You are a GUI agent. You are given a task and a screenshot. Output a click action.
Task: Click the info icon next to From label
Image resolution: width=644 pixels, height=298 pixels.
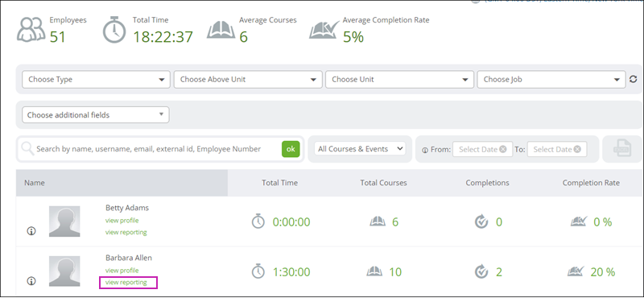tap(425, 150)
